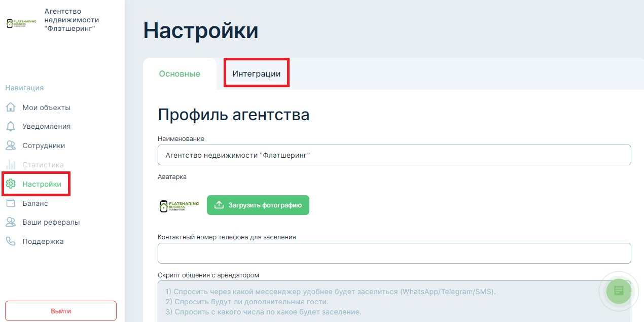Click the people icon beside Сотрудники

(11, 146)
